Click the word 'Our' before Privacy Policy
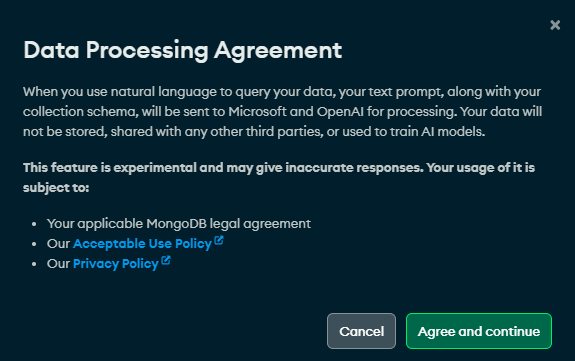This screenshot has width=575, height=361. click(58, 264)
